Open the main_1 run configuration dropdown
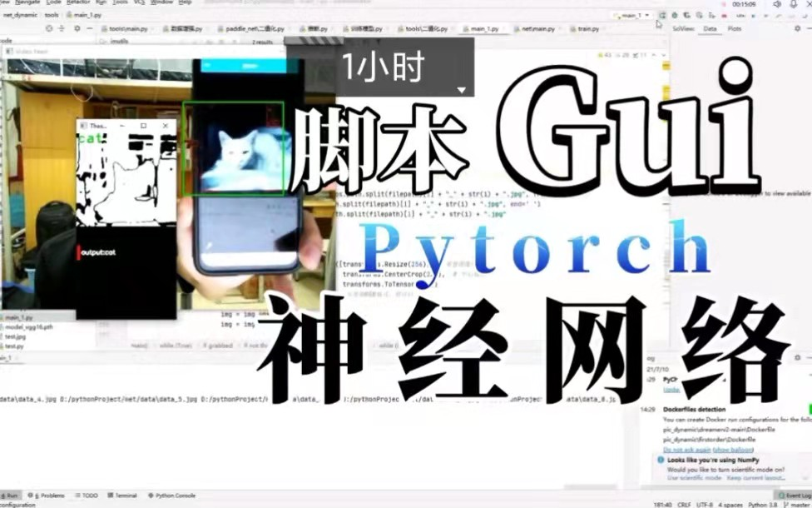 pos(631,16)
